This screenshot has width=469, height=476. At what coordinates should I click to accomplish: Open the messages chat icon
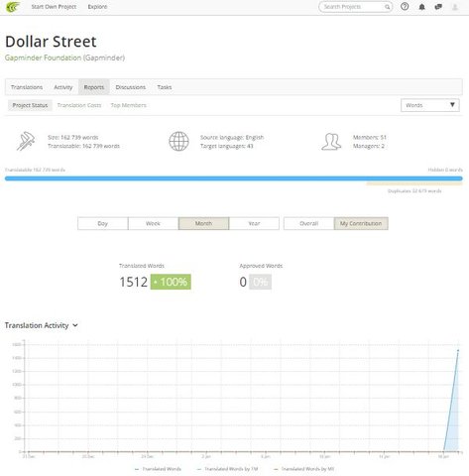pos(438,7)
